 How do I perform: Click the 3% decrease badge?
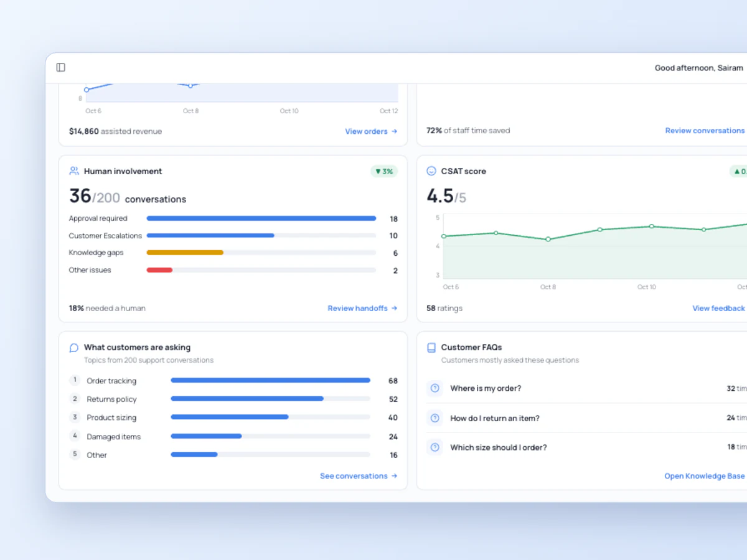[x=384, y=171]
